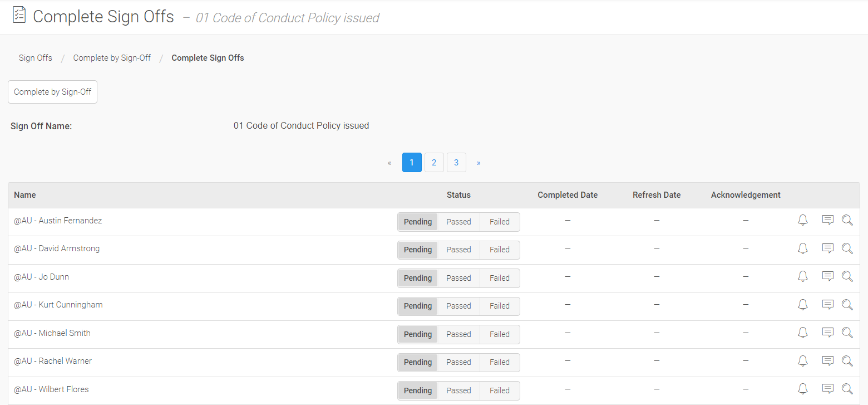Viewport: 868px width, 405px height.
Task: Set Jo Dunn status to Passed
Action: pyautogui.click(x=458, y=278)
